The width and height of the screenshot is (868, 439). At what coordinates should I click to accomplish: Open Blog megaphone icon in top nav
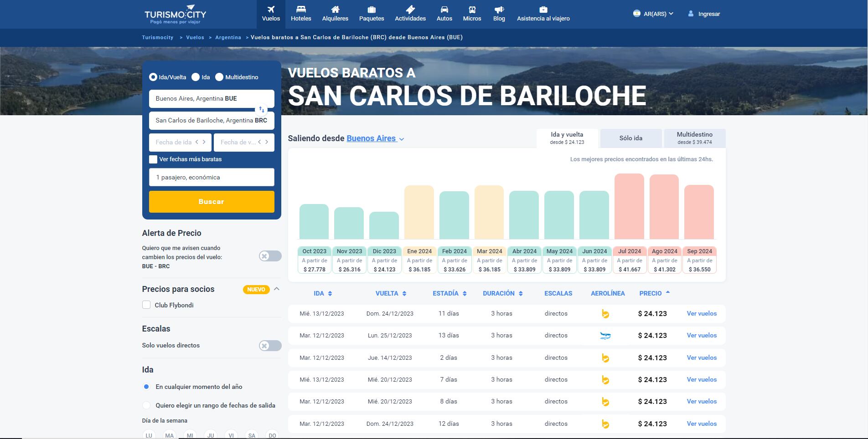pos(499,9)
